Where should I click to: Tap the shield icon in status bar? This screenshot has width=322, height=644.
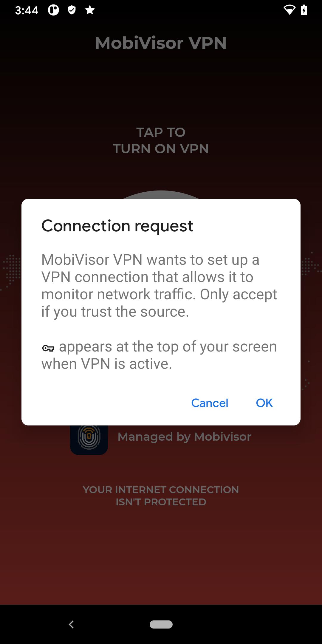click(x=72, y=10)
